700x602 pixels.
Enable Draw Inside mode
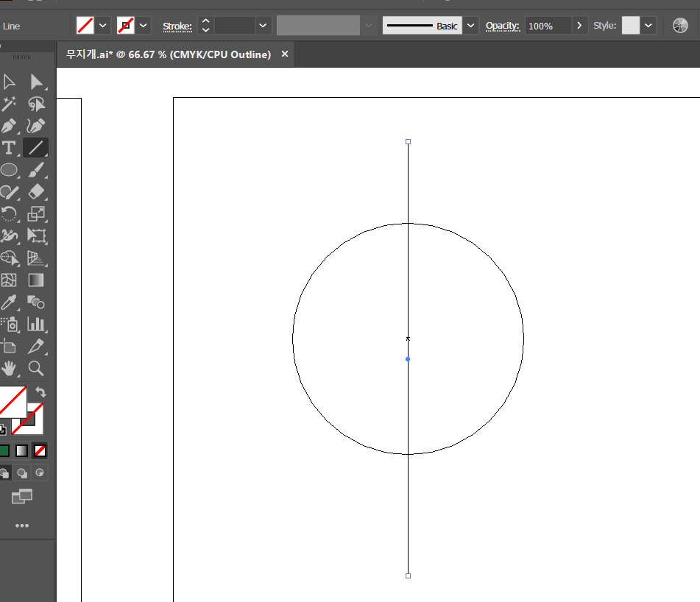(x=40, y=473)
